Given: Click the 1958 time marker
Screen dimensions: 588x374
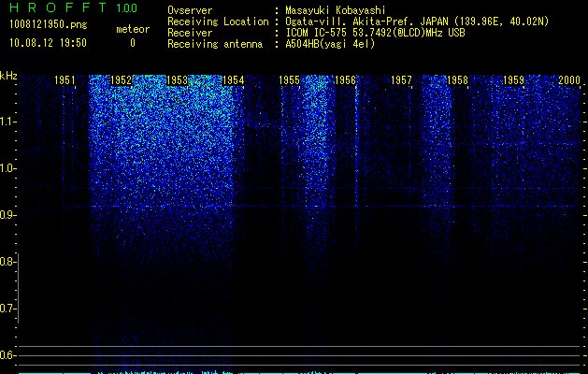Looking at the screenshot, I should point(457,80).
